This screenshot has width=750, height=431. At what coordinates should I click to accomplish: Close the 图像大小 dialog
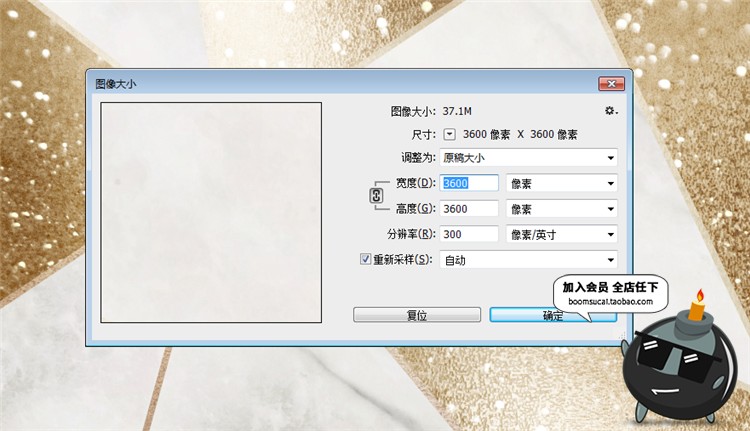(611, 84)
